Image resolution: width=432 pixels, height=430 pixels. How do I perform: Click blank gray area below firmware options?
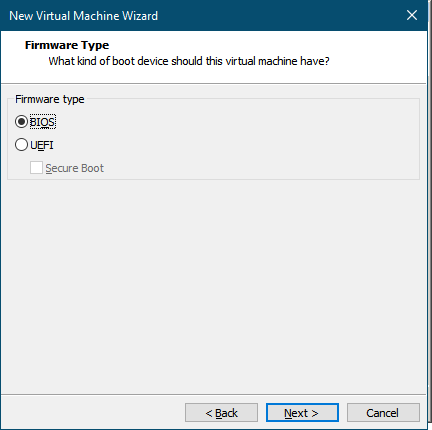coord(213,287)
